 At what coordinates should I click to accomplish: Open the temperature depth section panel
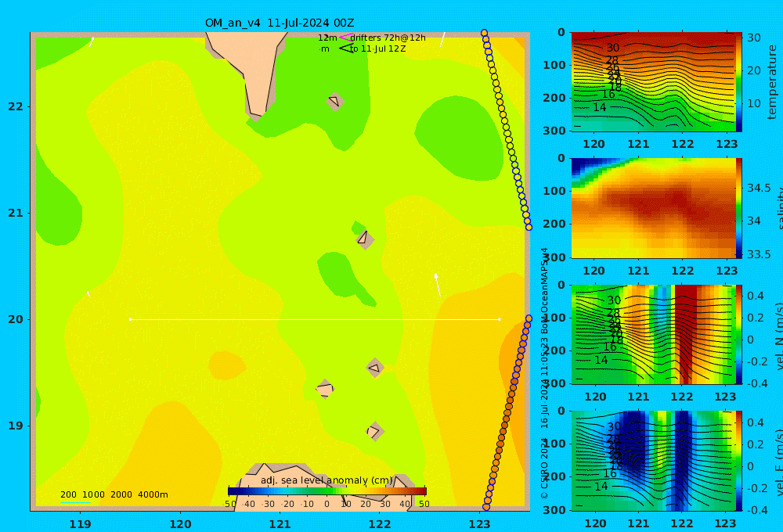click(653, 82)
